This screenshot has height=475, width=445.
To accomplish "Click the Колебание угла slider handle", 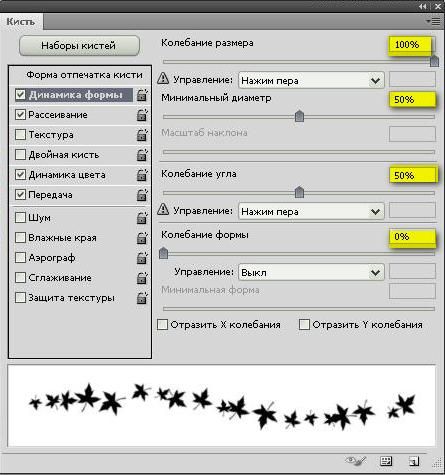I will 299,192.
